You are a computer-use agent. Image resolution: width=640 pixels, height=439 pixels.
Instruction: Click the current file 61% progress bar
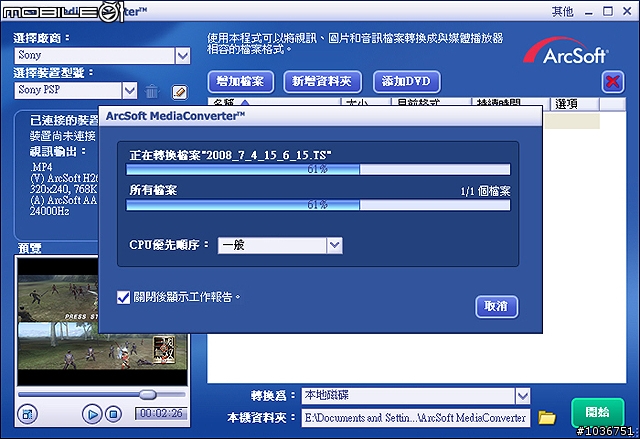tap(318, 169)
